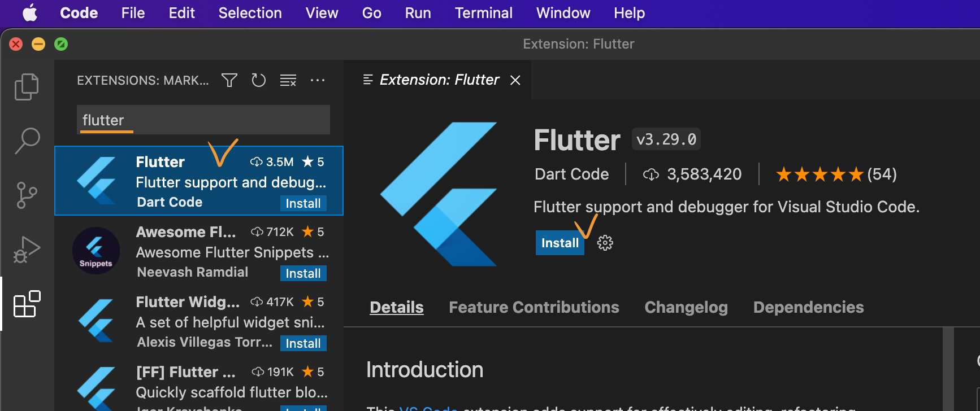Click the Flutter logo in list row

[97, 181]
